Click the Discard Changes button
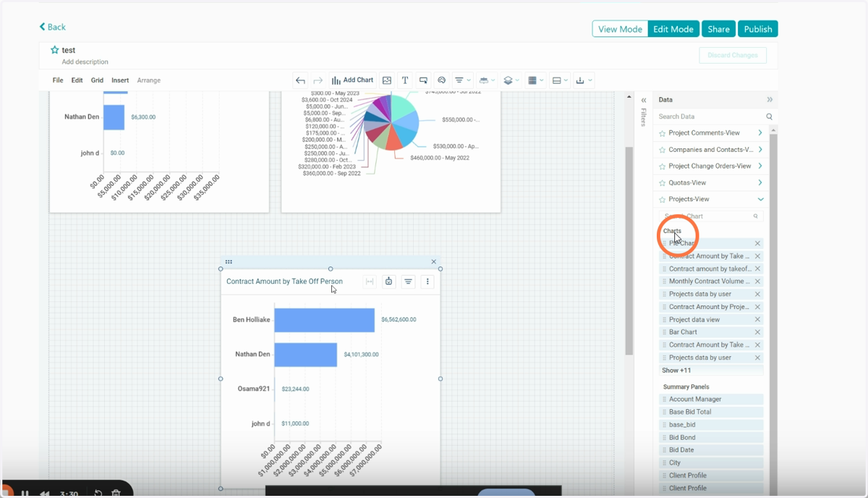Screen dimensions: 868x498 click(733, 55)
